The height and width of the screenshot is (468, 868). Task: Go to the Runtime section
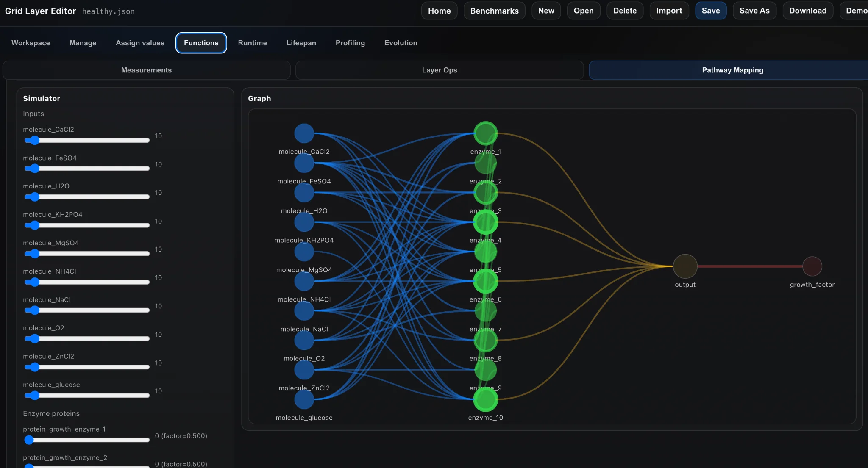pos(252,43)
